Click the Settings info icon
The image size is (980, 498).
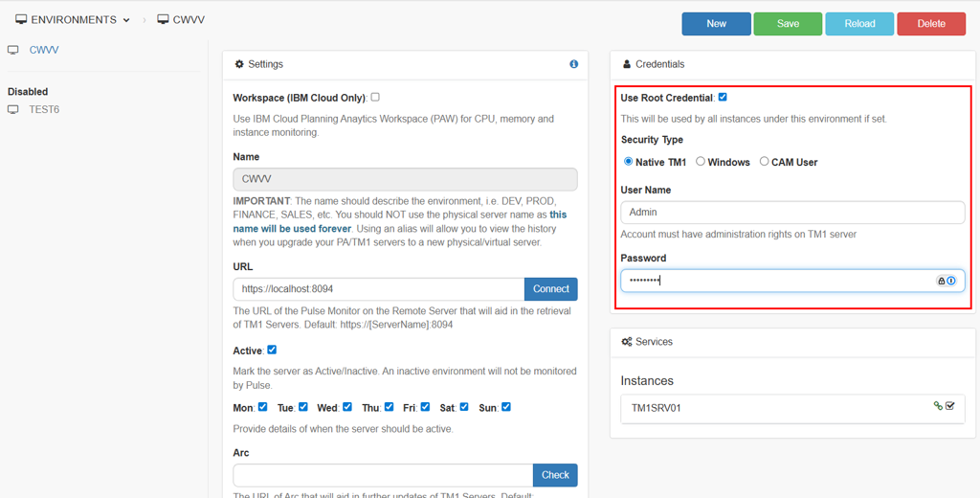coord(574,64)
